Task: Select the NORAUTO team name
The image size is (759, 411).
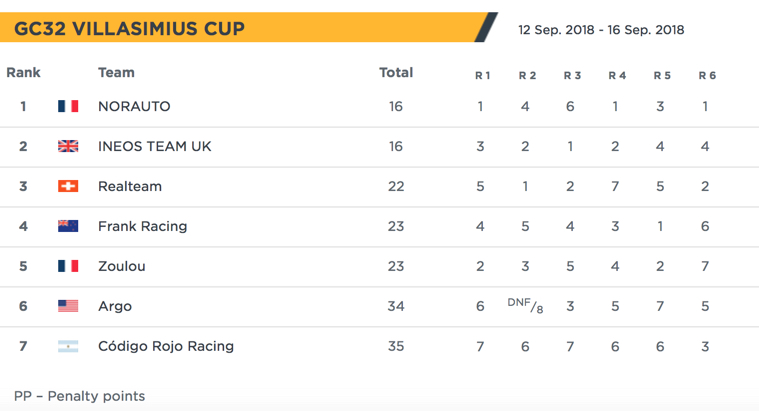Action: tap(134, 107)
